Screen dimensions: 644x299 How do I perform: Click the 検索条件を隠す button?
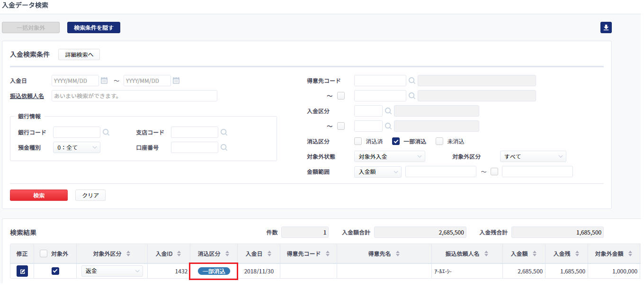(x=94, y=27)
